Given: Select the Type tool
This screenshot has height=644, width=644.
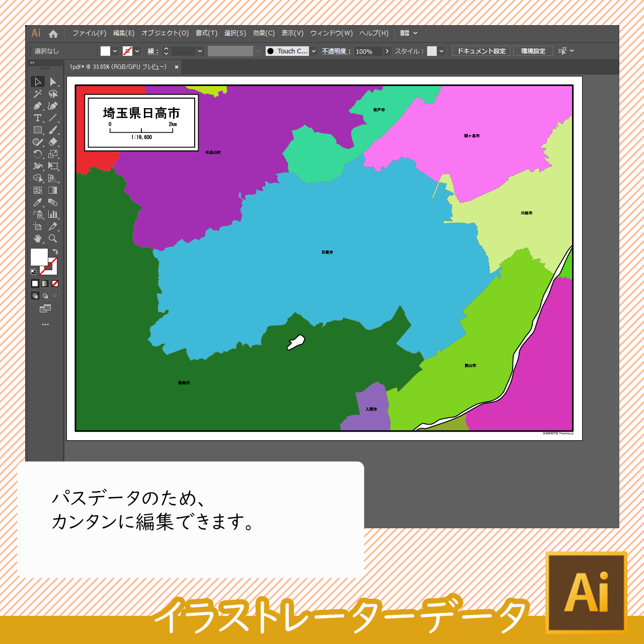Looking at the screenshot, I should pos(38,118).
